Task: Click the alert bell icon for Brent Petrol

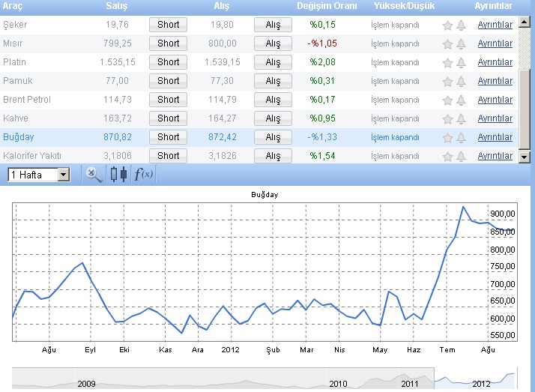Action: pos(461,100)
